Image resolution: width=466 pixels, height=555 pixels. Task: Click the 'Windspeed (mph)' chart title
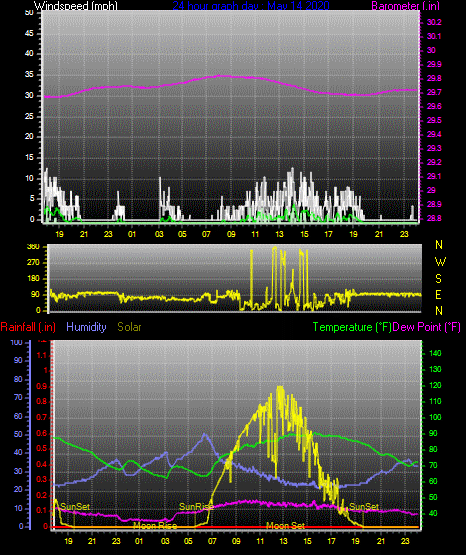[x=76, y=6]
